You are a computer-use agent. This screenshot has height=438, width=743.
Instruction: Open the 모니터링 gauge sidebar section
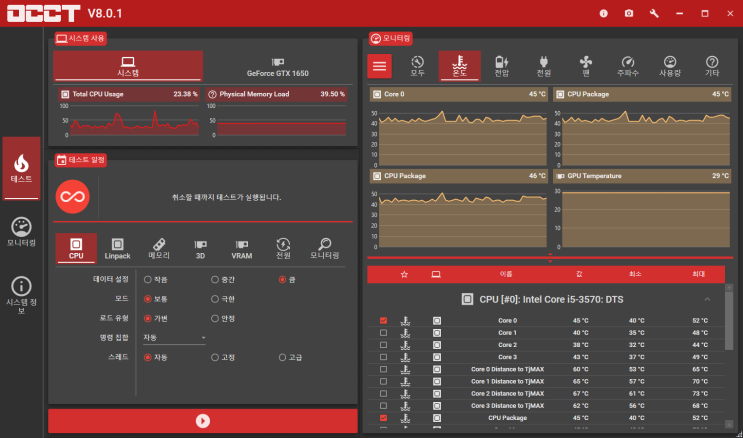[x=21, y=232]
